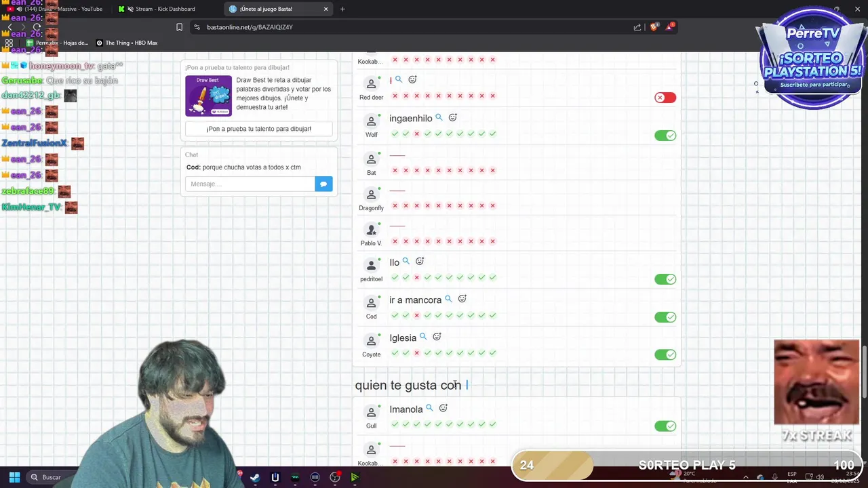React with emoji to 'Imanola' answer

tap(443, 409)
